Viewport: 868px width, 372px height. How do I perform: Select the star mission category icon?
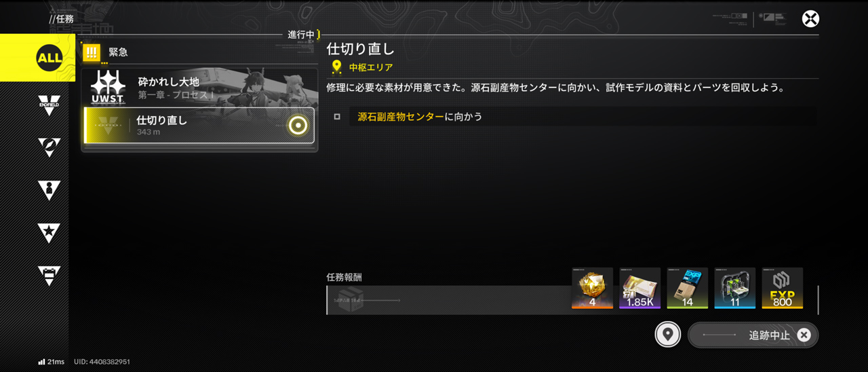(49, 233)
